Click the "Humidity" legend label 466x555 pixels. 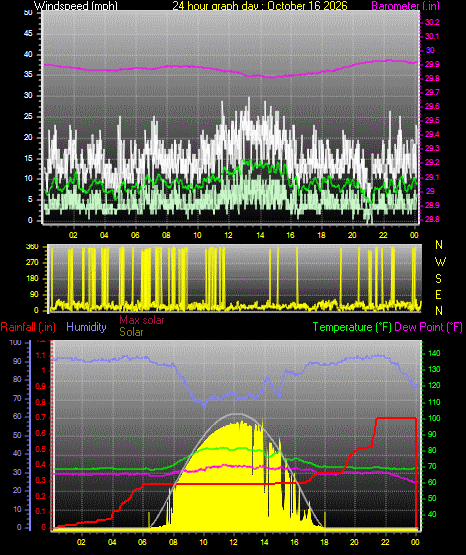pos(86,327)
